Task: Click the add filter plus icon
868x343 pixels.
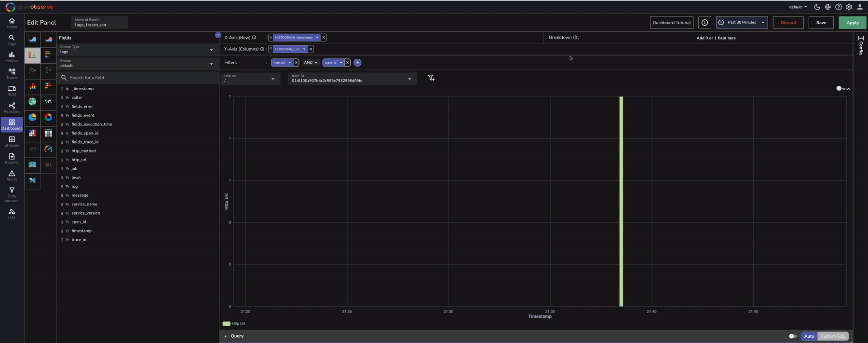Action: (357, 63)
